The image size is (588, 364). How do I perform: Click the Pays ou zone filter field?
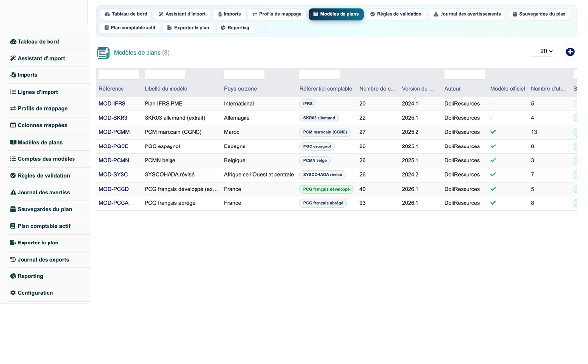pos(244,74)
